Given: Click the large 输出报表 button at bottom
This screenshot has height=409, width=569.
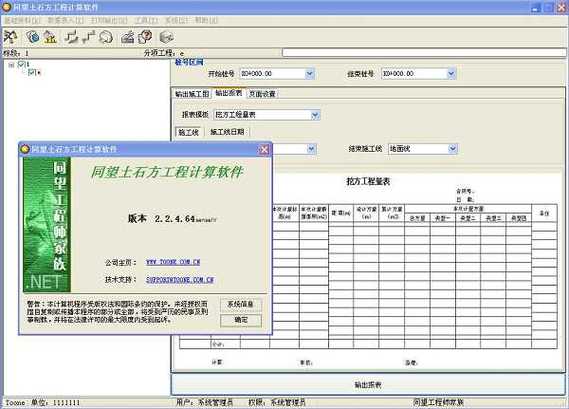Looking at the screenshot, I should (368, 384).
